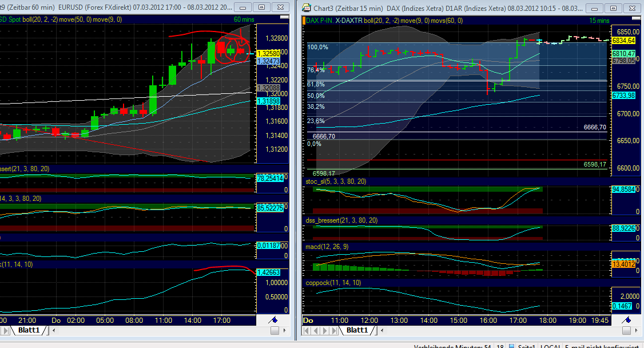
Task: Click the yellow 6834.64 price label
Action: tap(624, 41)
